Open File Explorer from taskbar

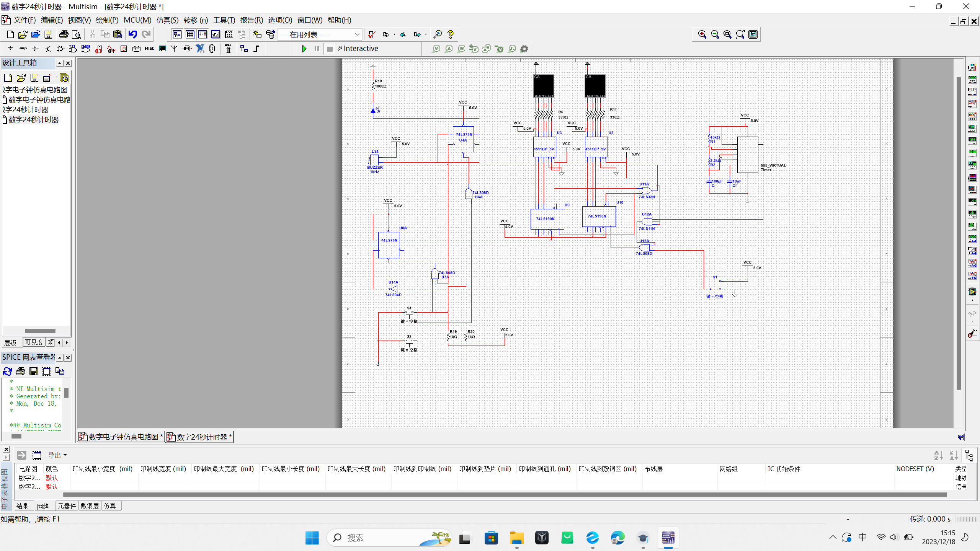click(516, 538)
